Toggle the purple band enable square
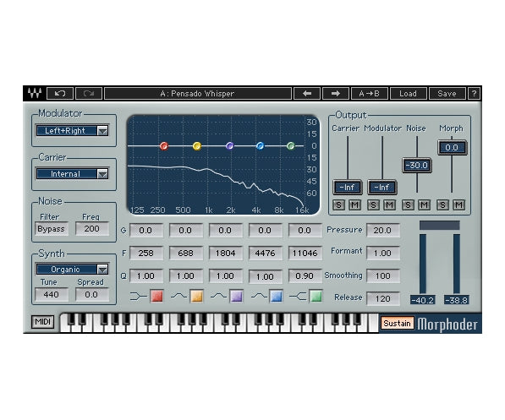The height and width of the screenshot is (420, 505). click(x=236, y=296)
